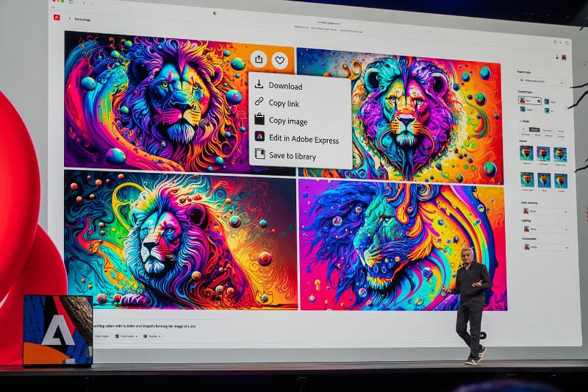Pick the first balloon style in bottom row
Viewport: 588px width, 392px height.
(x=527, y=179)
